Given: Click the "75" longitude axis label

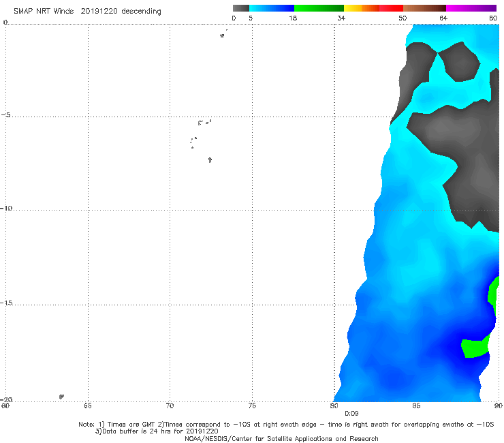Looking at the screenshot, I should [x=252, y=406].
